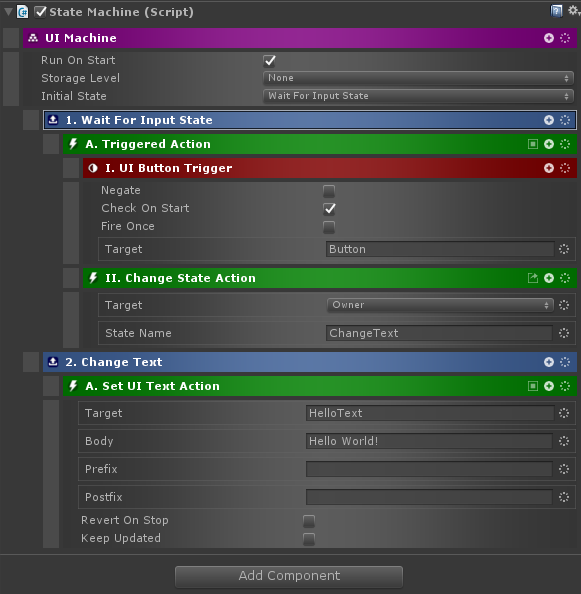Click the square icon on Set UI Text Action
Image resolution: width=581 pixels, height=594 pixels.
(x=533, y=386)
